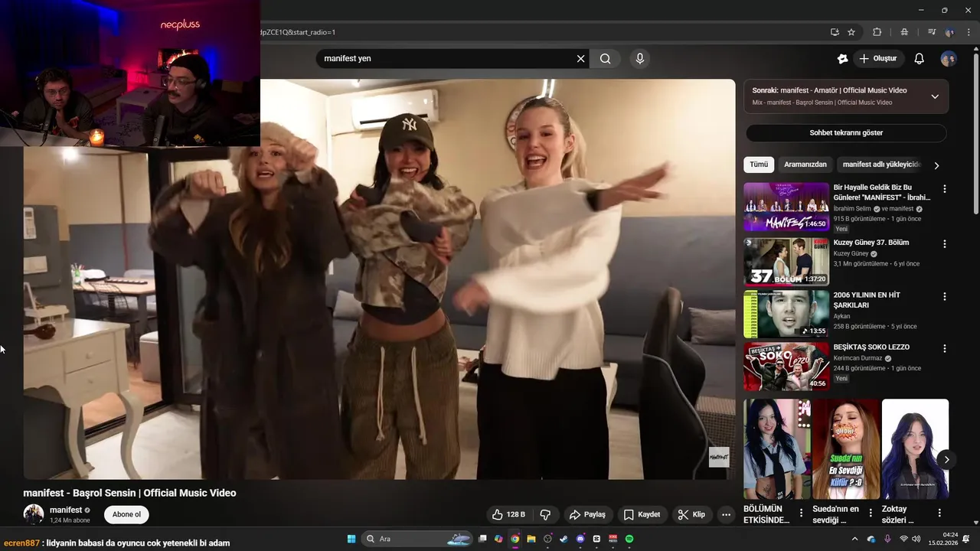Select the Aramanızdan filter chip
Image resolution: width=980 pixels, height=551 pixels.
805,165
